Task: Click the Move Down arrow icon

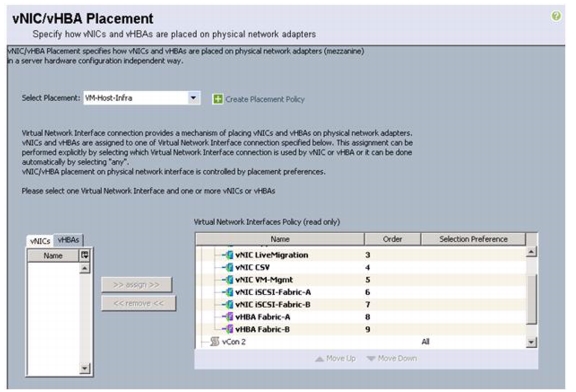Action: coord(371,359)
